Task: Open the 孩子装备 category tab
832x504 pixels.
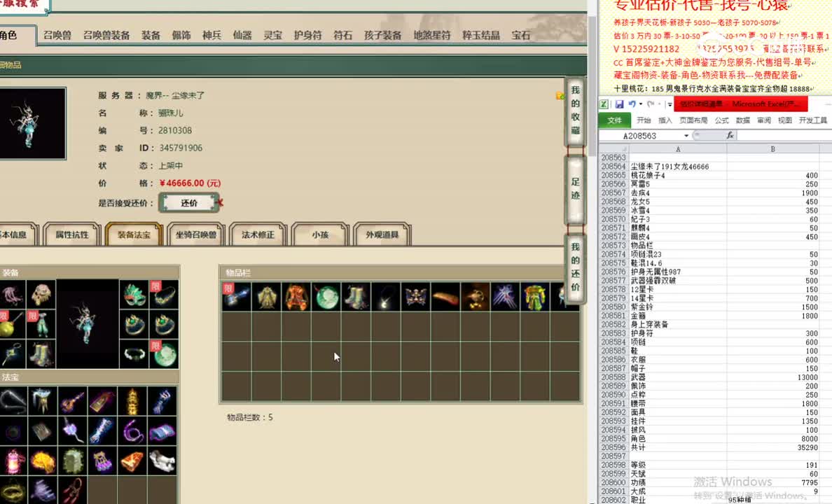Action: (382, 36)
